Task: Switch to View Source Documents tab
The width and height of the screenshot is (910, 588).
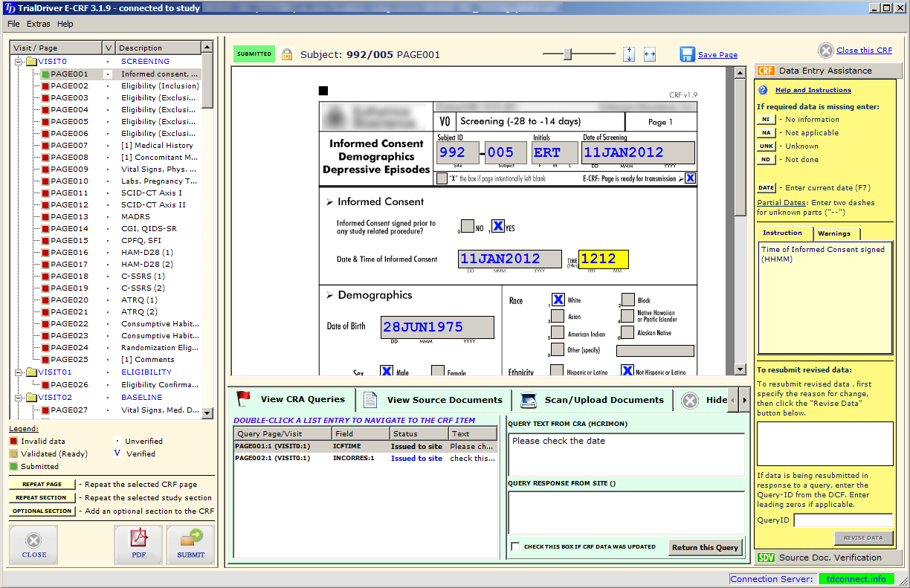Action: [435, 400]
